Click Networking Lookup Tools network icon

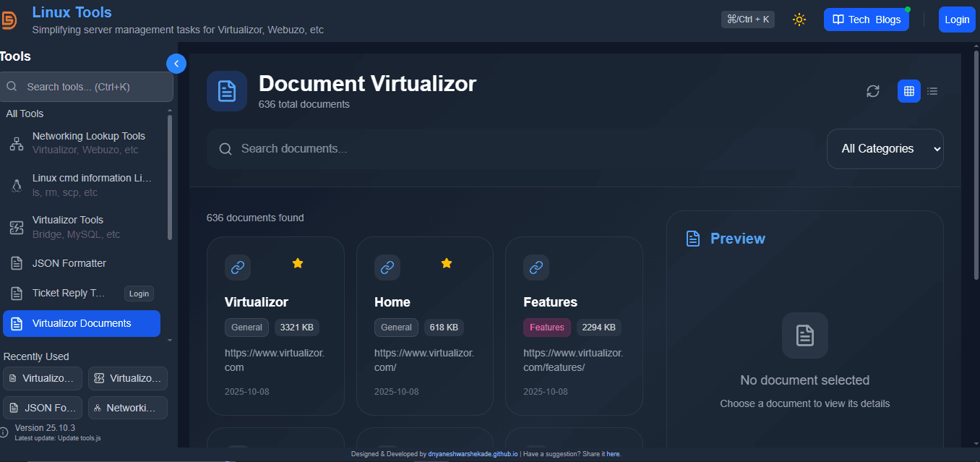17,143
